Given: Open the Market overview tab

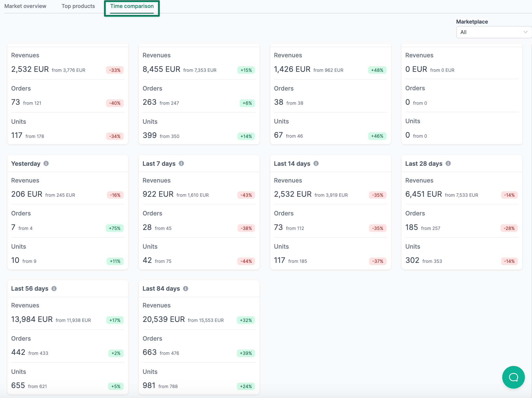Looking at the screenshot, I should [x=25, y=6].
